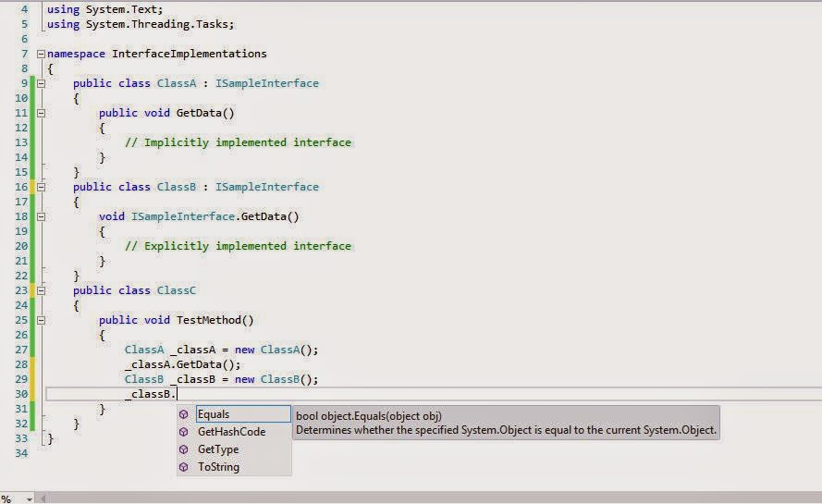Collapse the ClassA class outline
This screenshot has width=822, height=504.
point(41,83)
